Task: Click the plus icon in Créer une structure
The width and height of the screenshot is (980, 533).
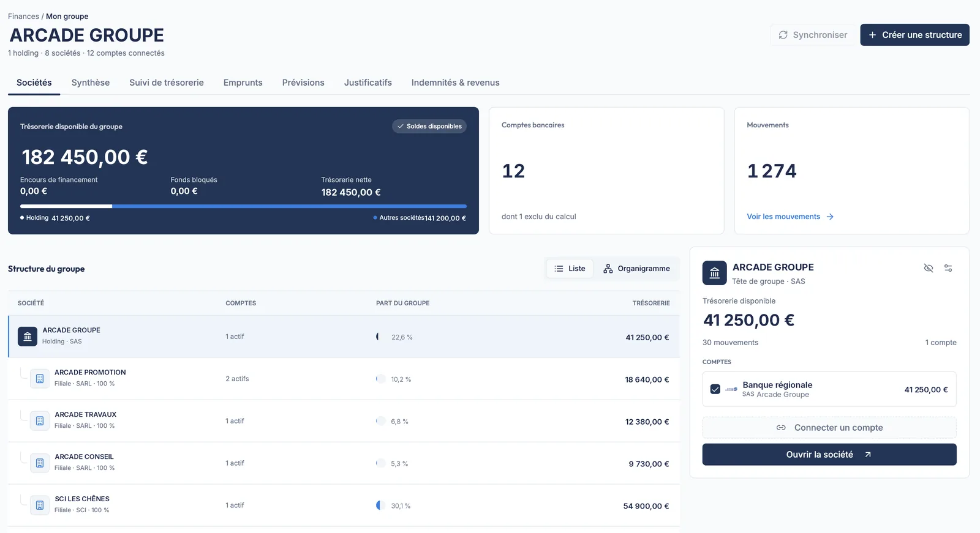Action: click(872, 35)
